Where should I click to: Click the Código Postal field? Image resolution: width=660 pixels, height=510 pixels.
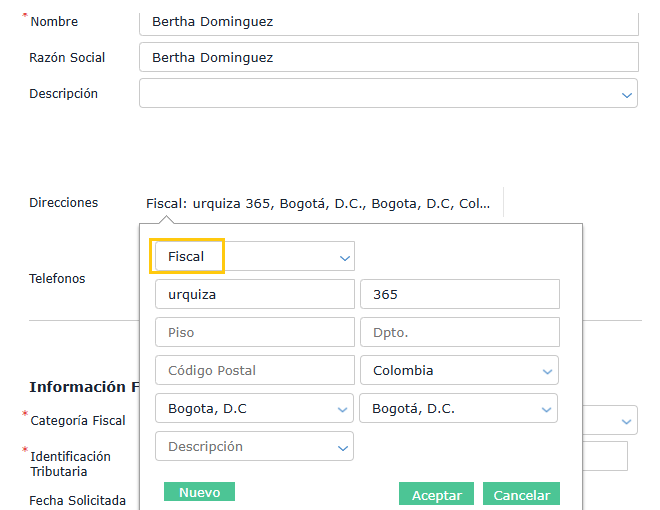pos(254,370)
